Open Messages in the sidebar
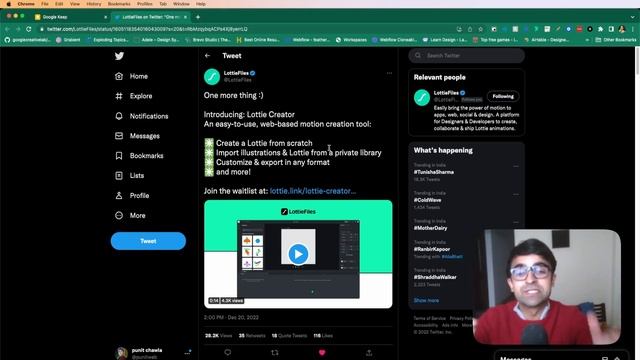Viewport: 640px width, 360px height. point(137,136)
